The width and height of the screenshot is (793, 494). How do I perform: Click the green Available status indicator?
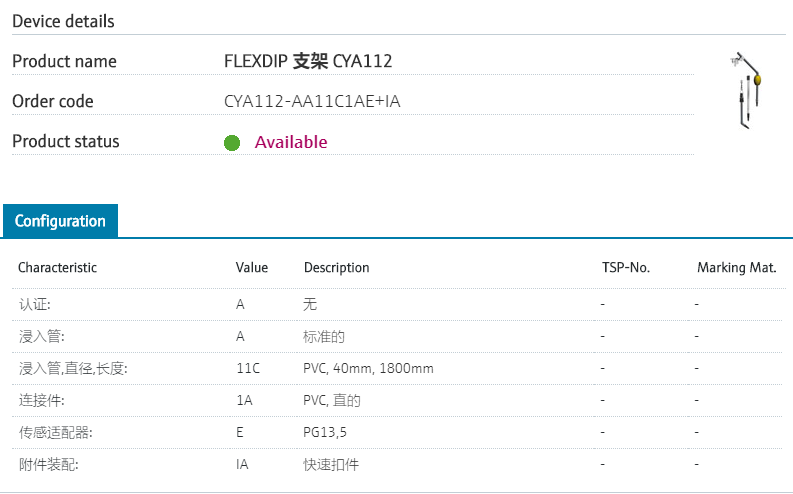tap(232, 142)
